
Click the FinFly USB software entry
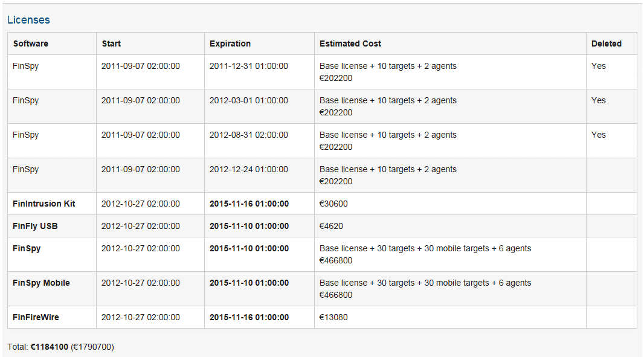[x=35, y=226]
